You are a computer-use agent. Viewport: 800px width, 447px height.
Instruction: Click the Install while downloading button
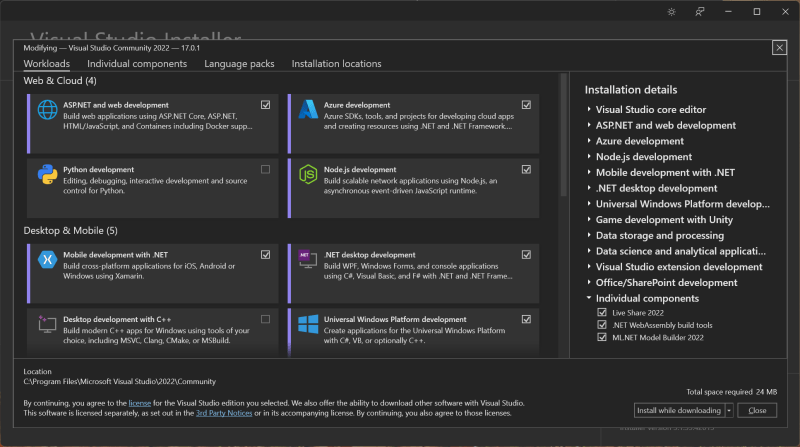[679, 410]
